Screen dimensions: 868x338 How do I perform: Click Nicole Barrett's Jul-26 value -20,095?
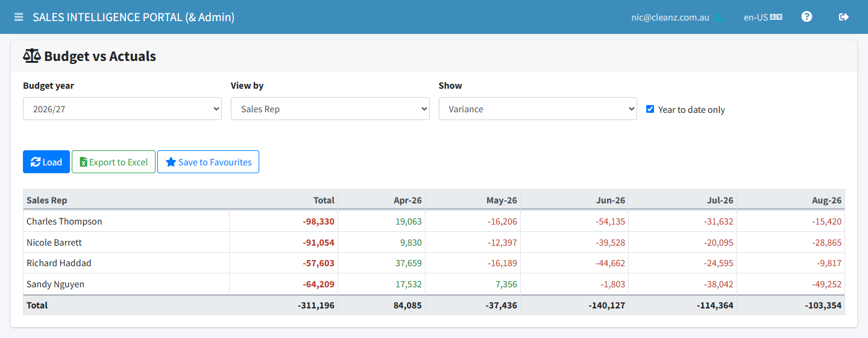(x=719, y=243)
